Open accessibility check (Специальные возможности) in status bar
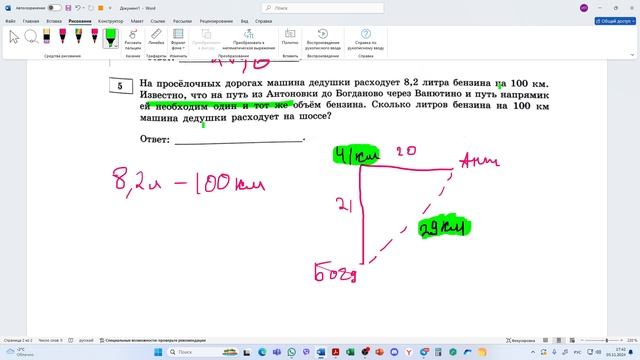640x360 pixels. click(153, 340)
